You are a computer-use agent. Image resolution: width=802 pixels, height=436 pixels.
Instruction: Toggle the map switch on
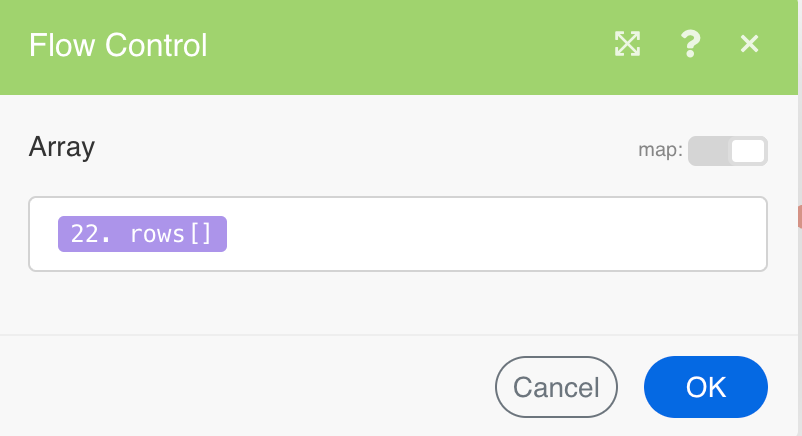728,151
